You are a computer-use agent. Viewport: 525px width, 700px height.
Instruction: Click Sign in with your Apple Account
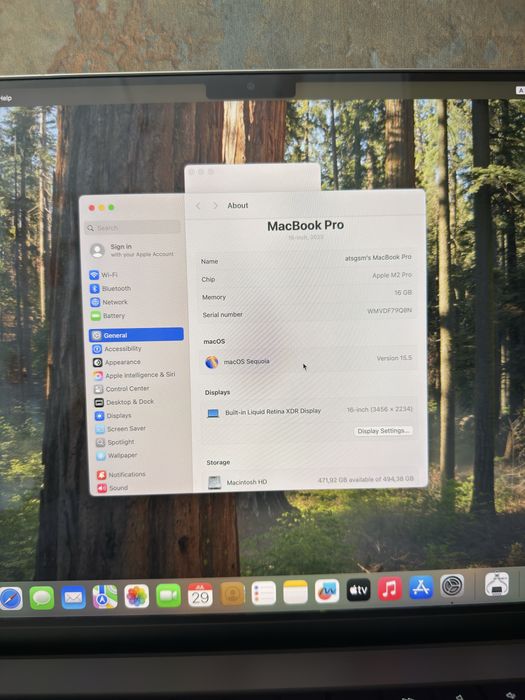click(142, 250)
